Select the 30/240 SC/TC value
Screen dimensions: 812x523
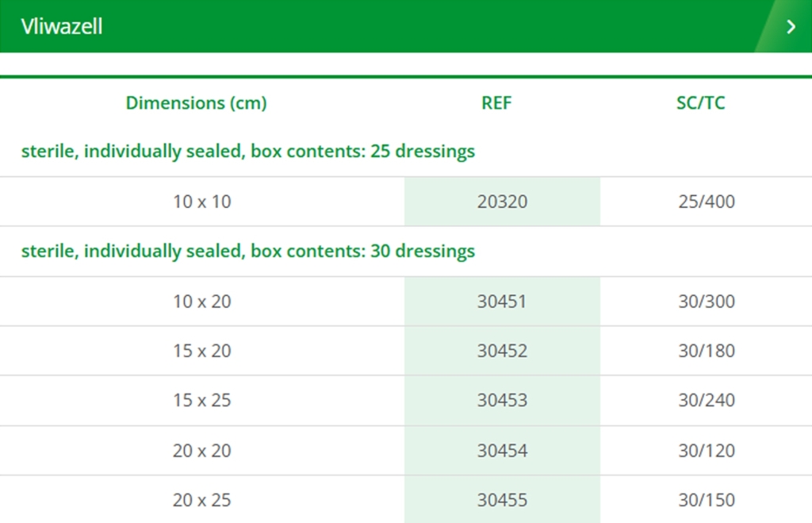point(707,400)
